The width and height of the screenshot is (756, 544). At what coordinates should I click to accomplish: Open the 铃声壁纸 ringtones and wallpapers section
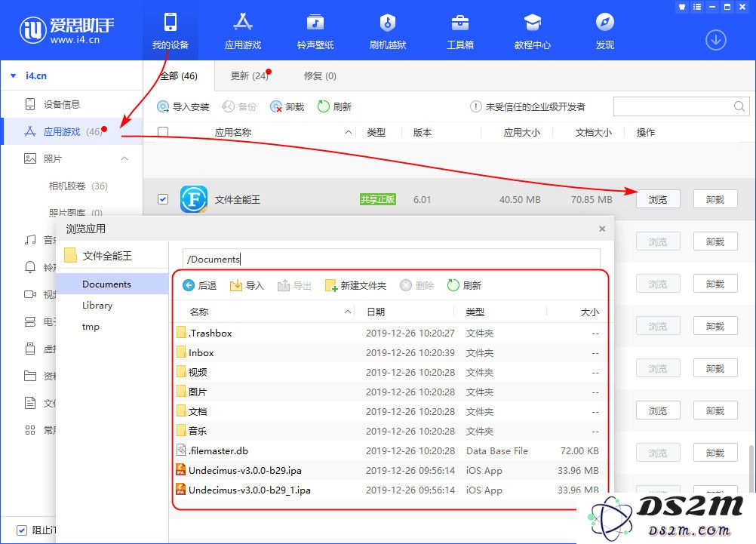click(x=315, y=31)
